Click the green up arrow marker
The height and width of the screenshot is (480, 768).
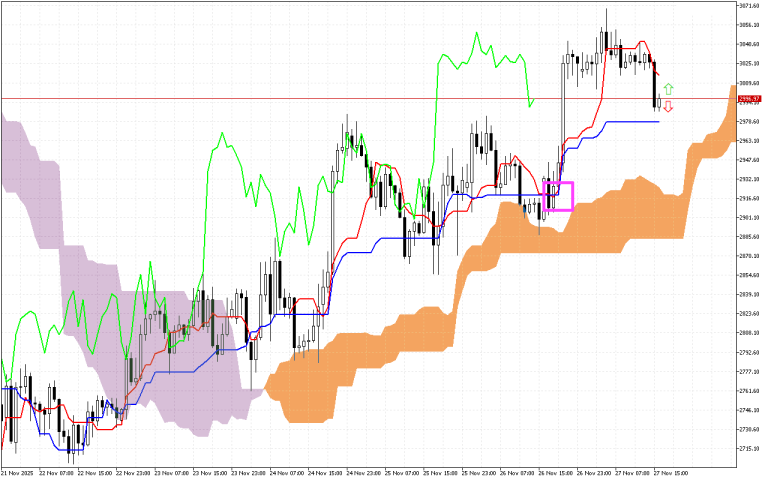point(668,89)
